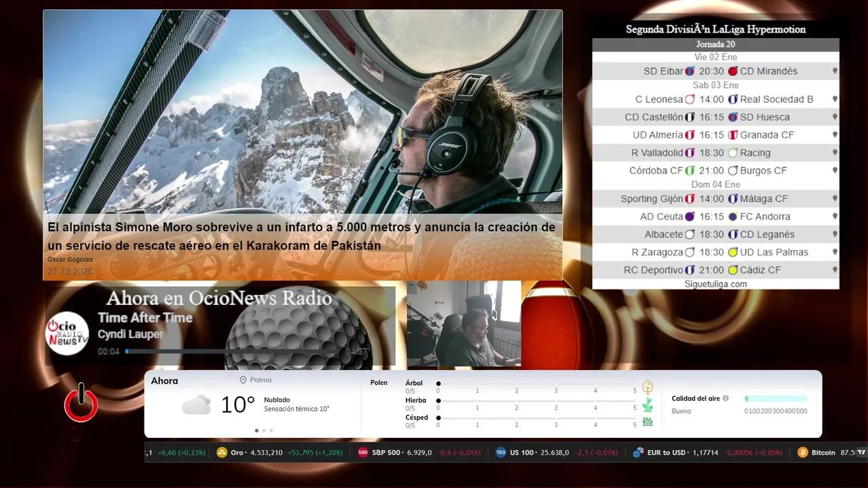Screen dimensions: 868x488
Task: Open the venue pin for Albacete–Leganés match
Action: [835, 234]
